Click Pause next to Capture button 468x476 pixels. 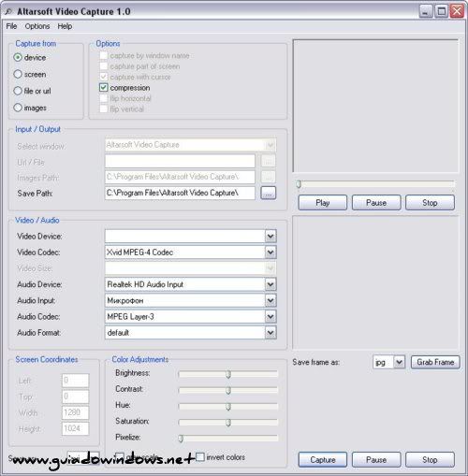[376, 460]
